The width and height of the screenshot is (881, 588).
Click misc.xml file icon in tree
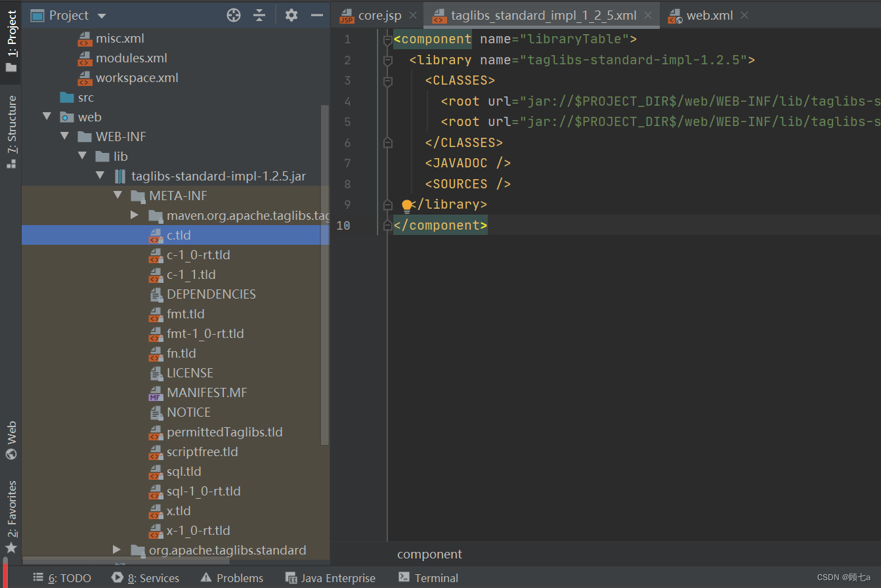(x=85, y=39)
